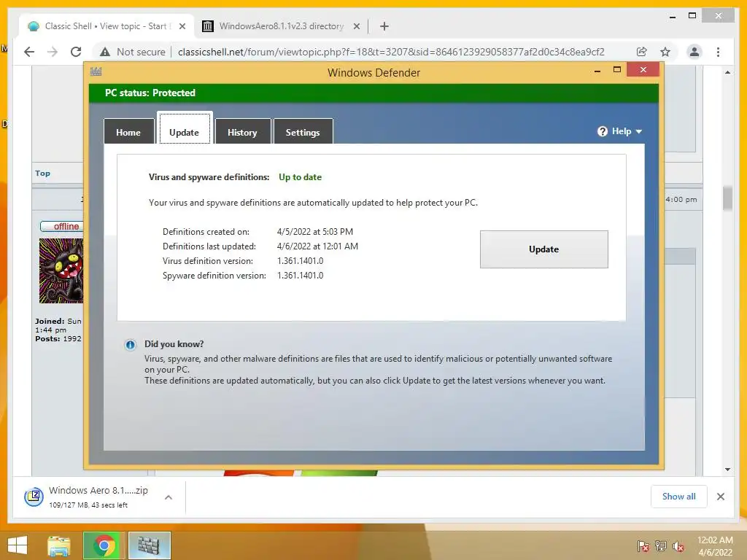Minimize the Windows Defender window
Viewport: 747px width, 560px height.
pos(597,71)
